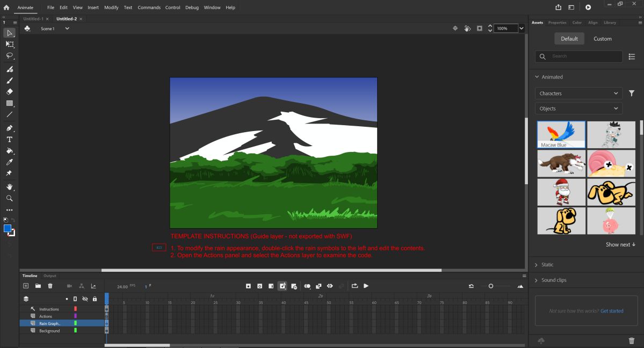Open the Modify menu
Viewport: 644px width, 348px height.
[111, 8]
